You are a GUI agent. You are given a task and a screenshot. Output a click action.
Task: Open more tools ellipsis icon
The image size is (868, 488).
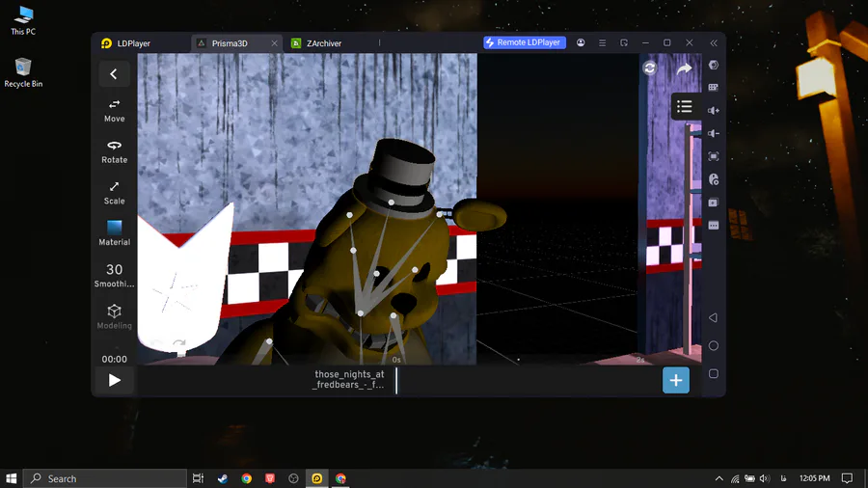click(x=714, y=225)
